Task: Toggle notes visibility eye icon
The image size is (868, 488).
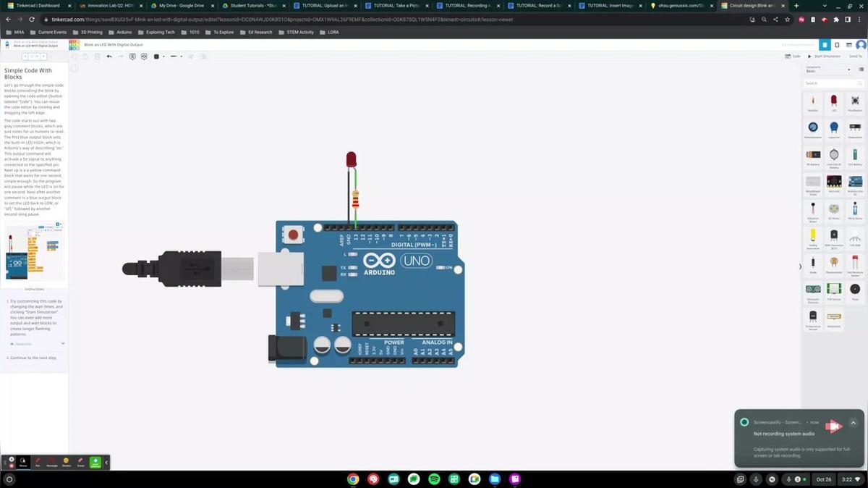Action: click(144, 56)
